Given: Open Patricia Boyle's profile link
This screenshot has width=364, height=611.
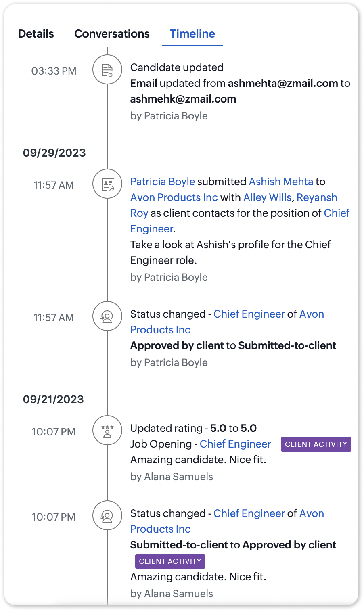Looking at the screenshot, I should tap(163, 182).
